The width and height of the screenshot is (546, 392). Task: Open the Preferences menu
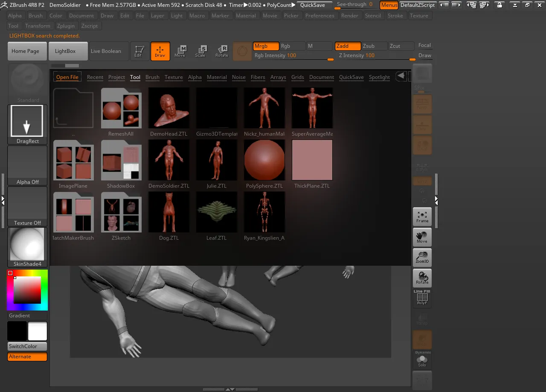coord(320,16)
